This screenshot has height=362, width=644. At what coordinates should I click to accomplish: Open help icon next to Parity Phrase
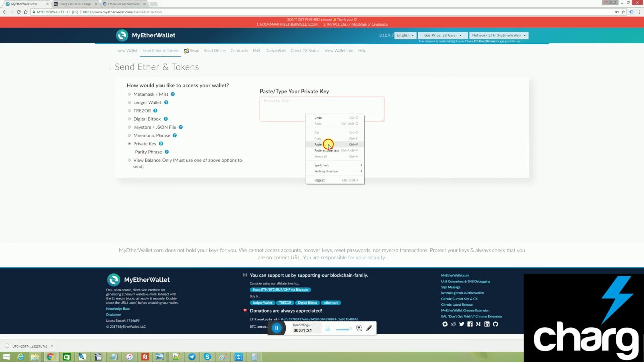point(166,152)
